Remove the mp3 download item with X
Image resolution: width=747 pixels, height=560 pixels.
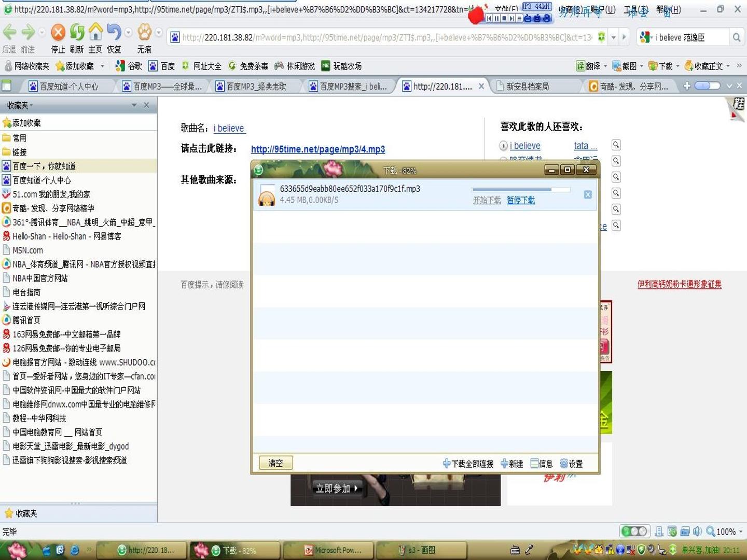(588, 194)
